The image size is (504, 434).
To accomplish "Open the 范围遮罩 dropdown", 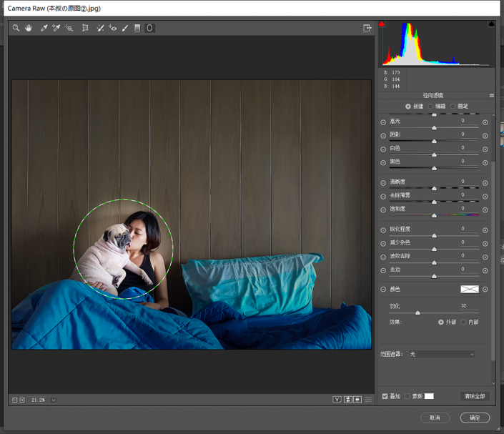I will 442,354.
